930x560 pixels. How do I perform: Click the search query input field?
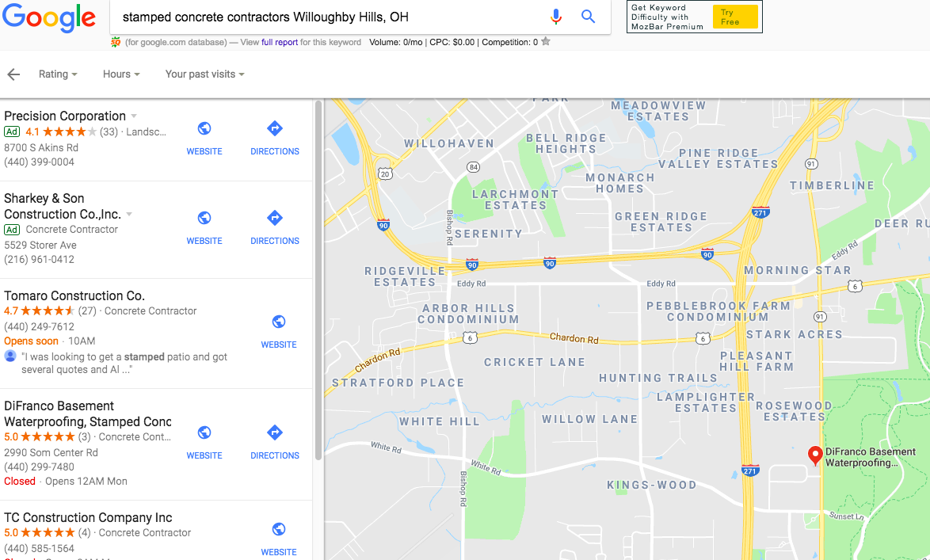coord(330,17)
